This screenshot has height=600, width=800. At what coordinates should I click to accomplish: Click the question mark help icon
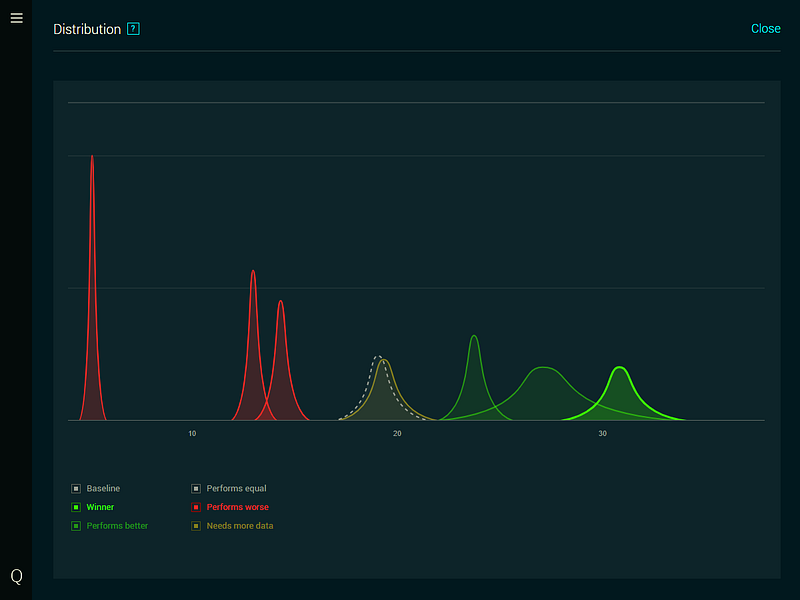(133, 28)
